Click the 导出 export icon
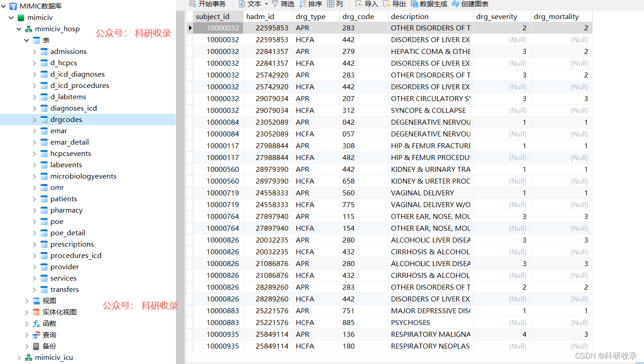 pyautogui.click(x=387, y=4)
